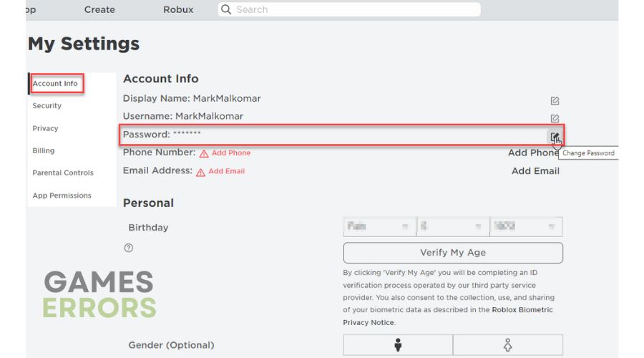Click the My Settings heading

[84, 44]
